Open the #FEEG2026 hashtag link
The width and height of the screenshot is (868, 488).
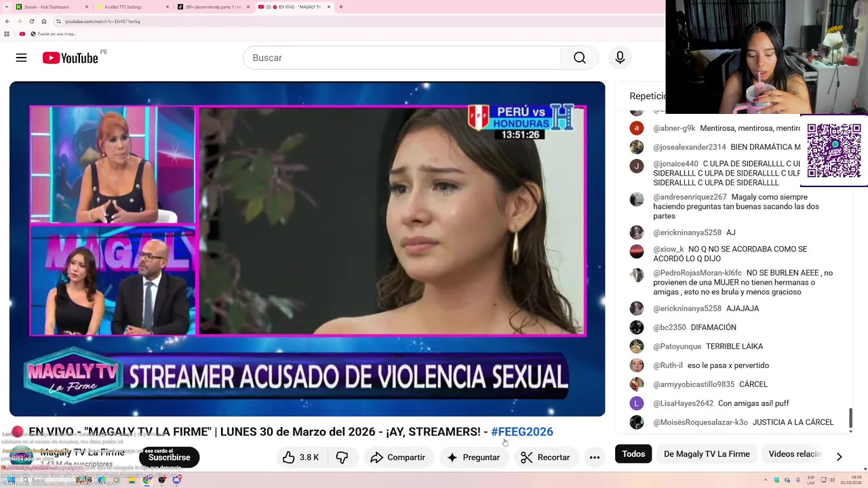(x=522, y=432)
